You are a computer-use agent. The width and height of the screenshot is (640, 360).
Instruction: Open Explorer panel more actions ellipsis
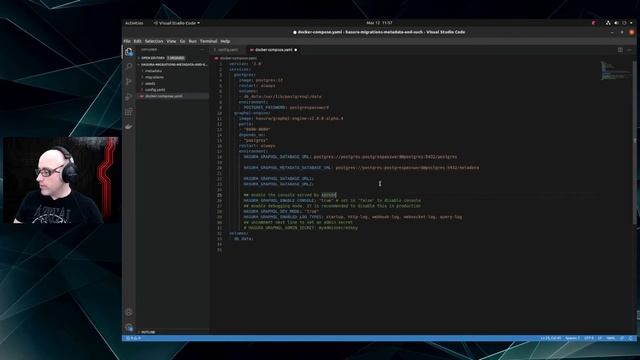pos(202,49)
